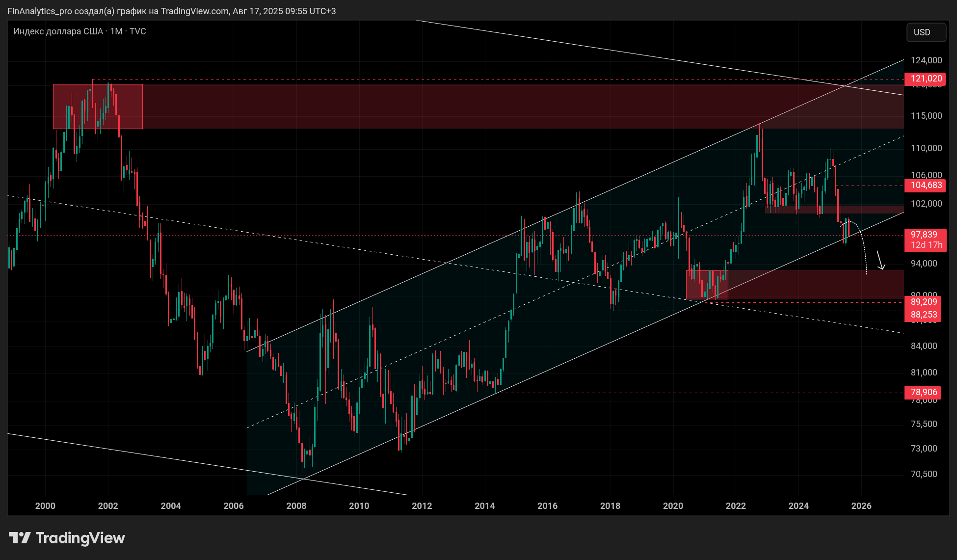Click the 2000 label on time axis
The image size is (957, 560).
(x=45, y=506)
